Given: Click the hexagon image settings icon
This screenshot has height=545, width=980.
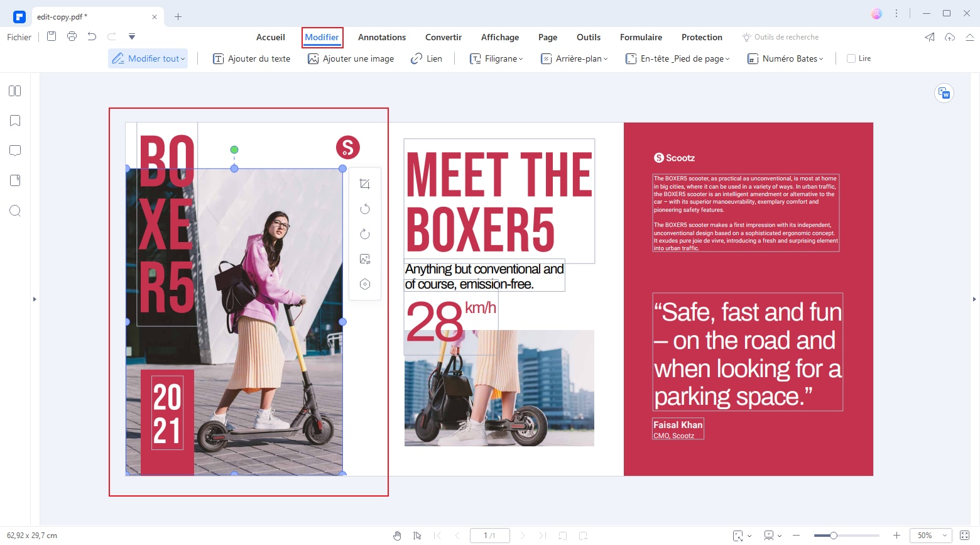Looking at the screenshot, I should pyautogui.click(x=364, y=284).
